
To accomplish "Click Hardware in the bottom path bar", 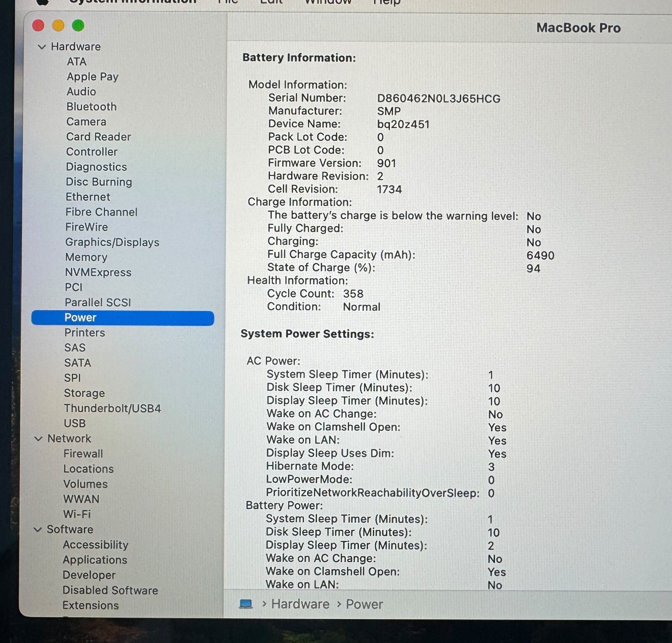I will [x=300, y=604].
